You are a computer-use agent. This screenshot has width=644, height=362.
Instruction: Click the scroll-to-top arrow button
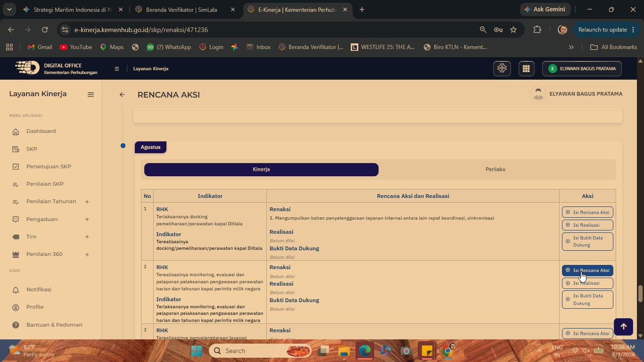tap(623, 326)
